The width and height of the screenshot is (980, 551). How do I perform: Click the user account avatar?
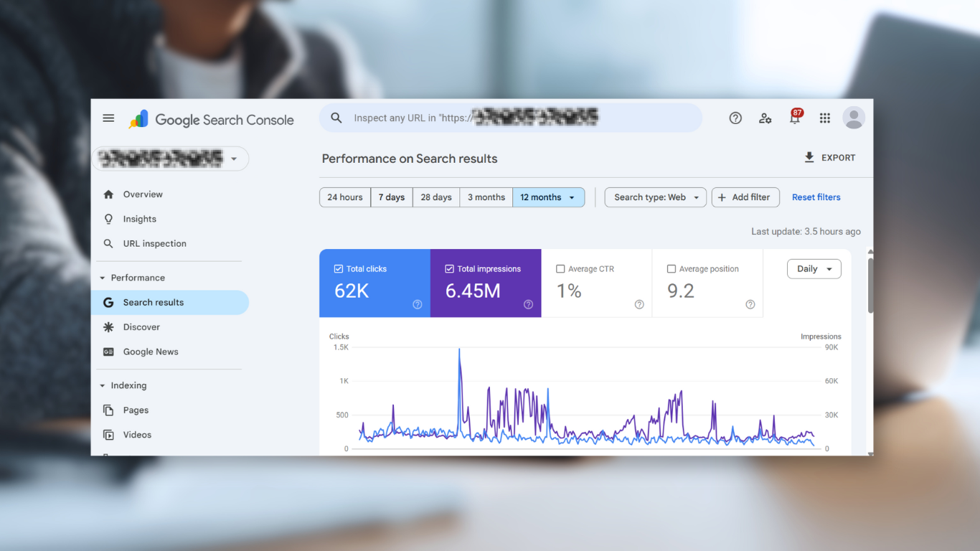coord(854,118)
